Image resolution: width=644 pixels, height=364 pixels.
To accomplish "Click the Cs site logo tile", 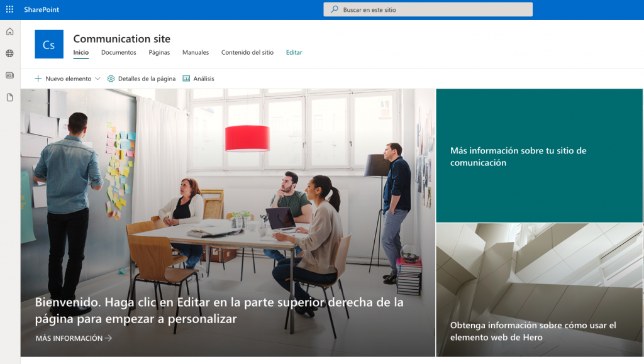I will click(x=49, y=44).
